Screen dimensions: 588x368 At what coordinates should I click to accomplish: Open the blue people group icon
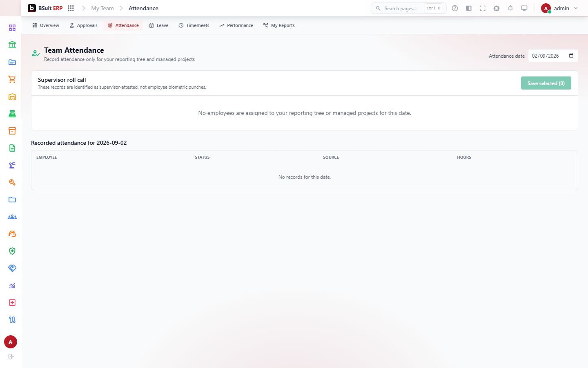12,217
